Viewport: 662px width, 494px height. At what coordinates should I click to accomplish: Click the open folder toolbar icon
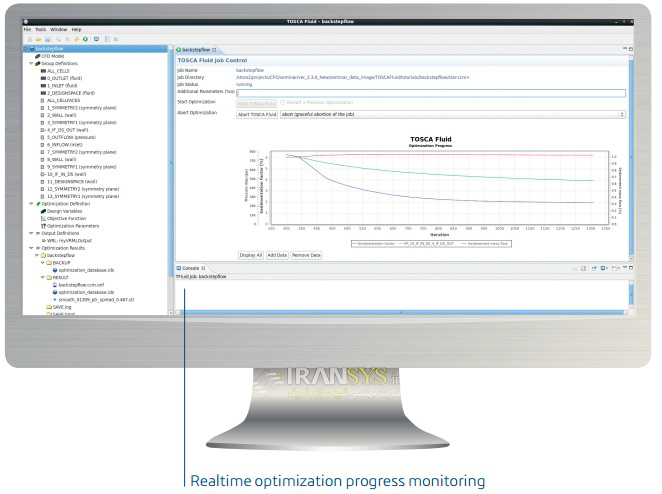tap(38, 39)
